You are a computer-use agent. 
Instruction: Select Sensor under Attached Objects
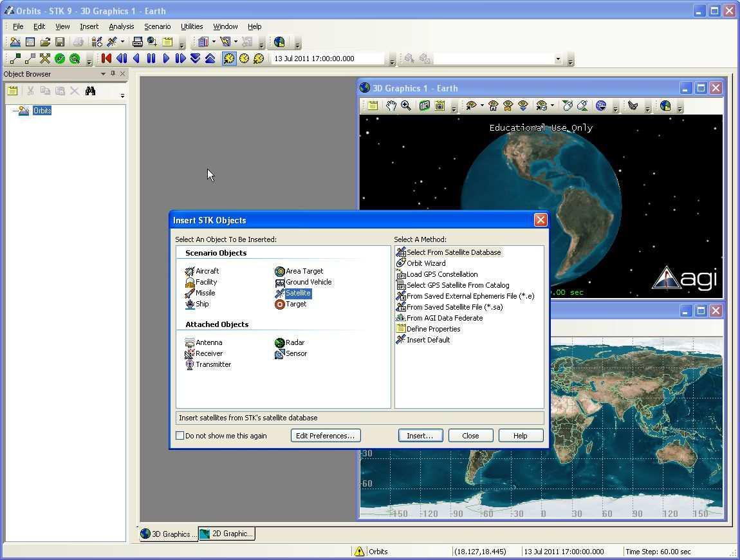pyautogui.click(x=291, y=353)
